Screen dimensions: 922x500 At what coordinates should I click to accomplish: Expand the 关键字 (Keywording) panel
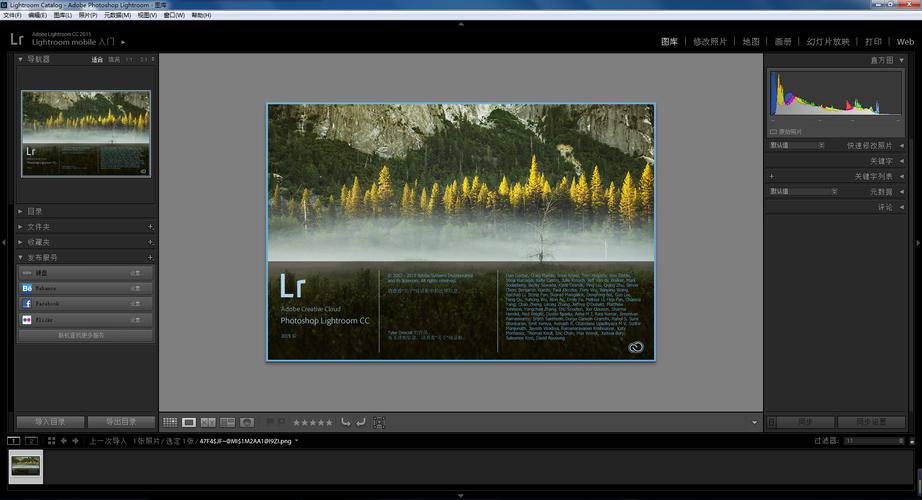pos(880,161)
